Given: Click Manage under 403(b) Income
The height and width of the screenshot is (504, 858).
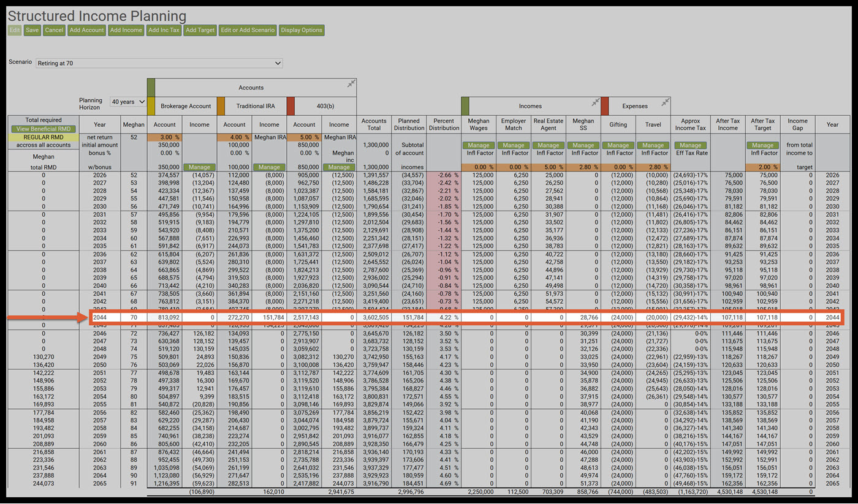Looking at the screenshot, I should coord(338,167).
